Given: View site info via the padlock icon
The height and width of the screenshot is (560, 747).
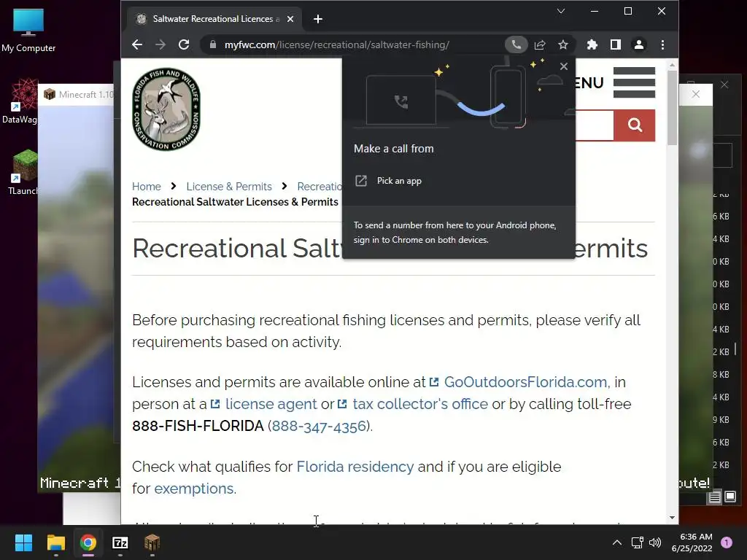Looking at the screenshot, I should click(213, 44).
